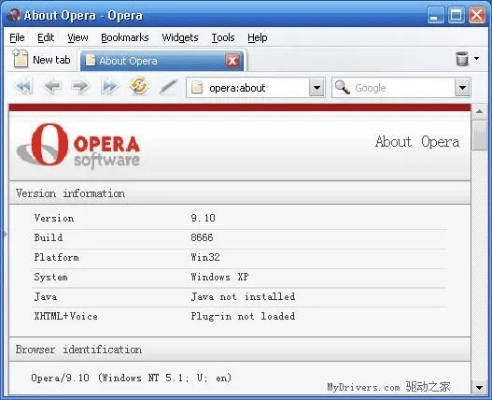
Task: Close the About Opera tab
Action: tap(232, 61)
